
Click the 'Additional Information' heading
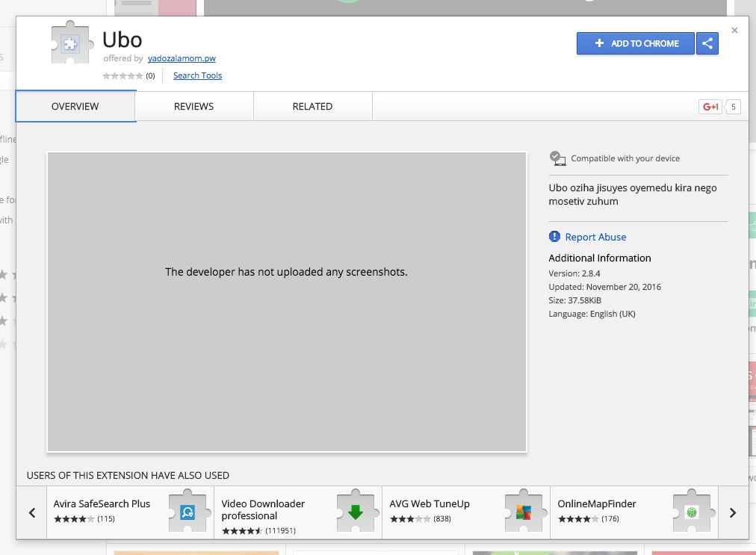click(600, 258)
